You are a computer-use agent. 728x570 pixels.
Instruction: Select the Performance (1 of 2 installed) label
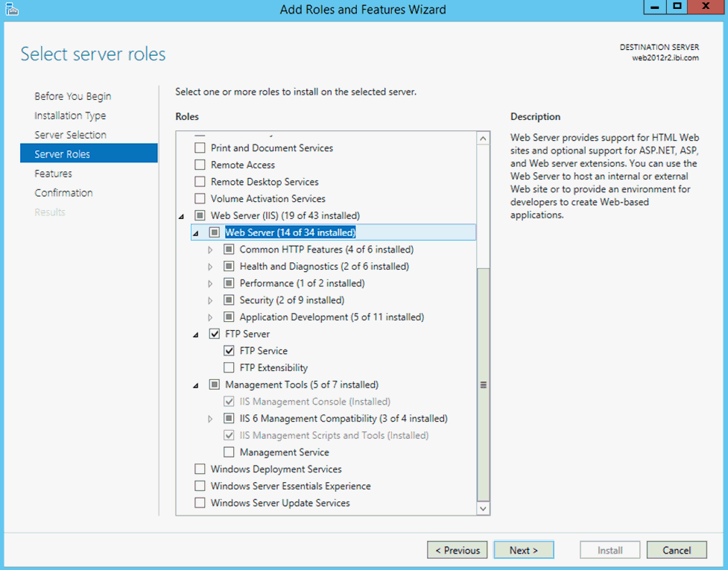(x=303, y=283)
